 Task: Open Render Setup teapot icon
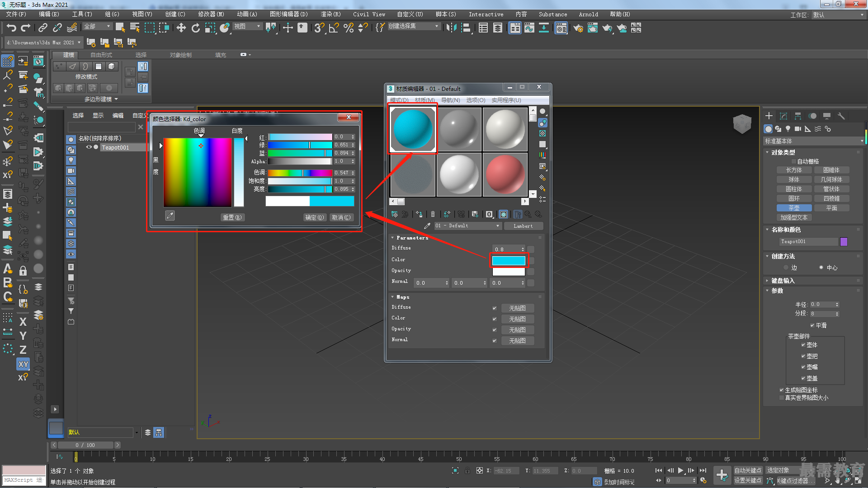578,28
